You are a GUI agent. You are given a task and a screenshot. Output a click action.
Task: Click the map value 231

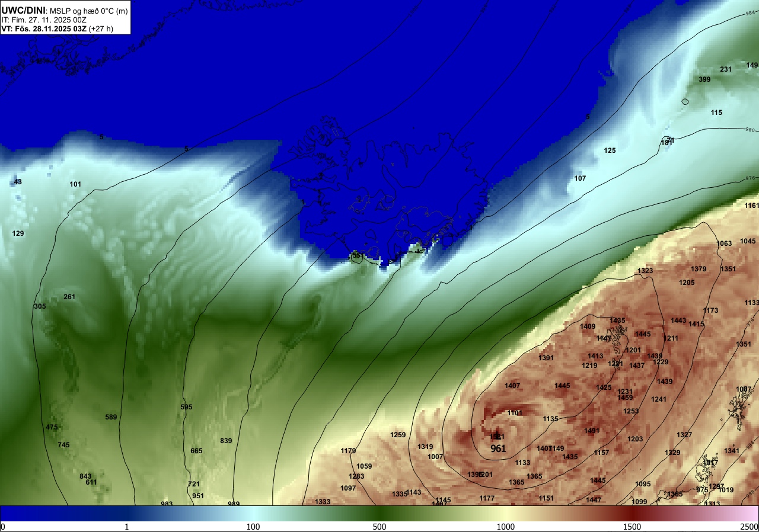pos(726,69)
